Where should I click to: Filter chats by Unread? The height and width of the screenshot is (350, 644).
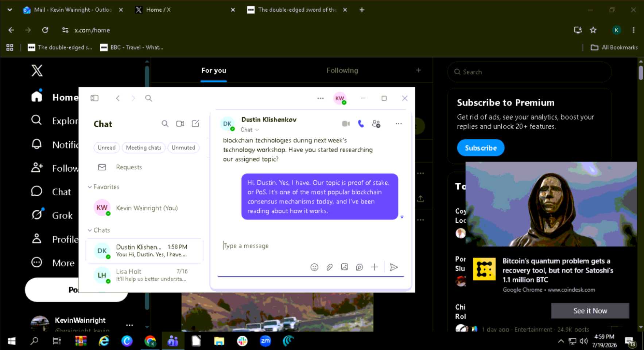[106, 148]
